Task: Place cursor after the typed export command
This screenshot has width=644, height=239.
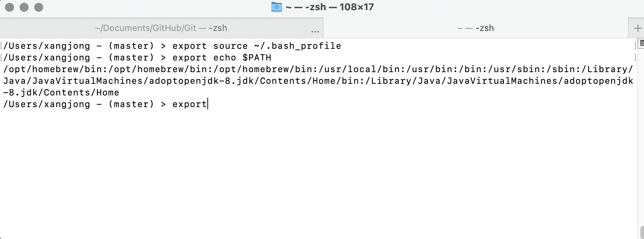Action: point(207,104)
